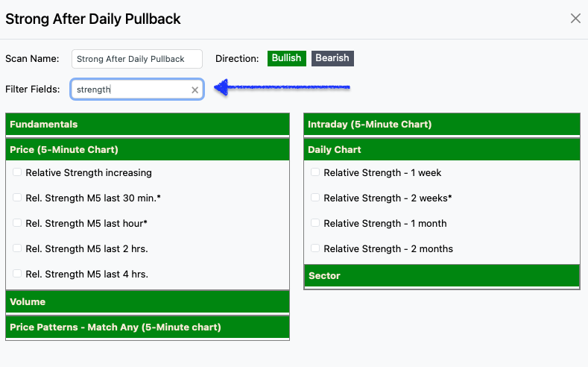The width and height of the screenshot is (588, 367).
Task: Expand Price Patterns - Match Any section
Action: (x=147, y=327)
